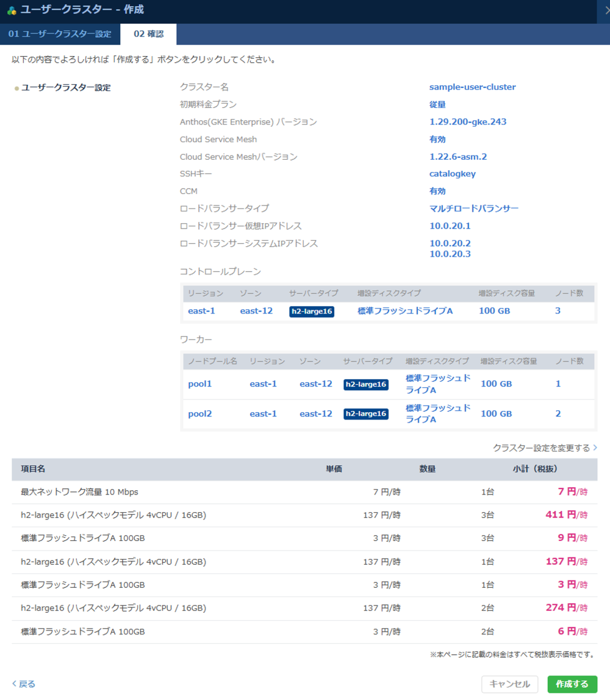Click the 小計（税抜） column header
Image resolution: width=610 pixels, height=700 pixels.
coord(534,470)
